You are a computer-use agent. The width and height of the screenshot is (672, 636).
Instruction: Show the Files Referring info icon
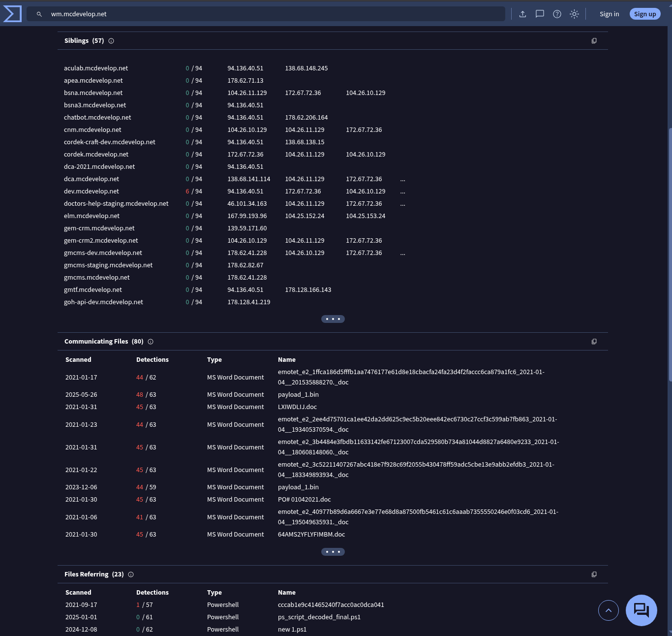[131, 574]
